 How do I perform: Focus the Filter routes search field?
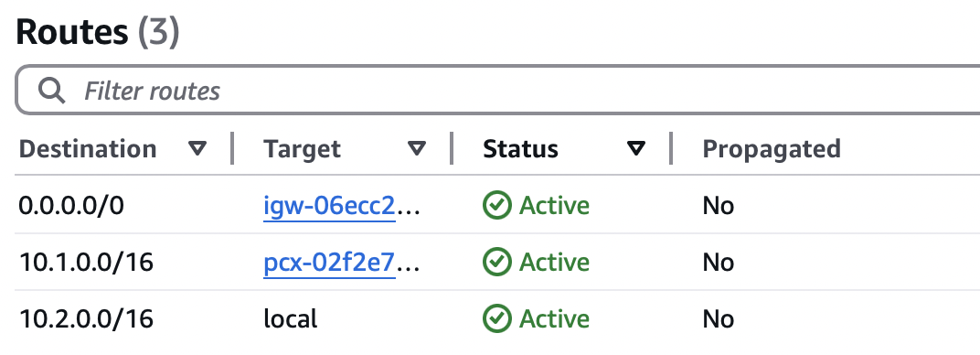pos(498,90)
